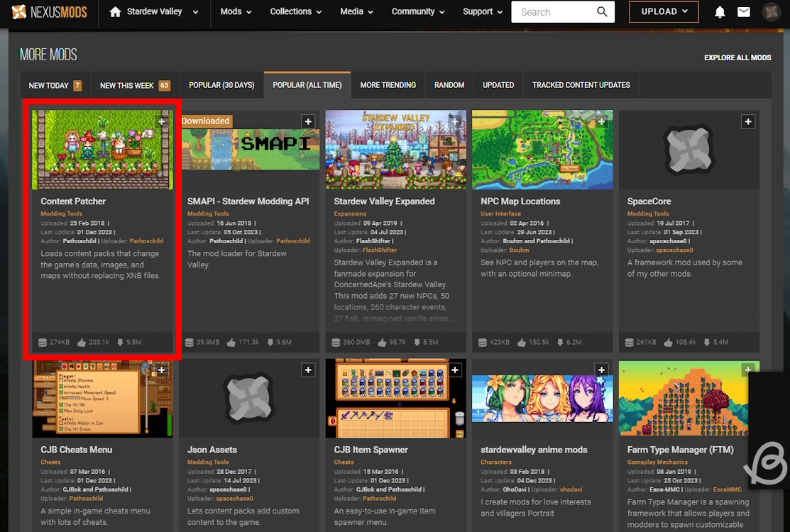Click the search magnifier icon
This screenshot has height=532, width=790.
click(x=602, y=12)
